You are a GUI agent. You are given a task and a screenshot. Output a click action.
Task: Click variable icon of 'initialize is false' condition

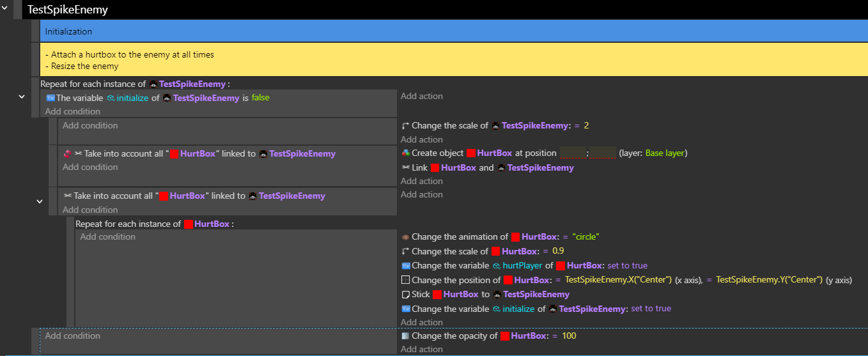pyautogui.click(x=50, y=98)
